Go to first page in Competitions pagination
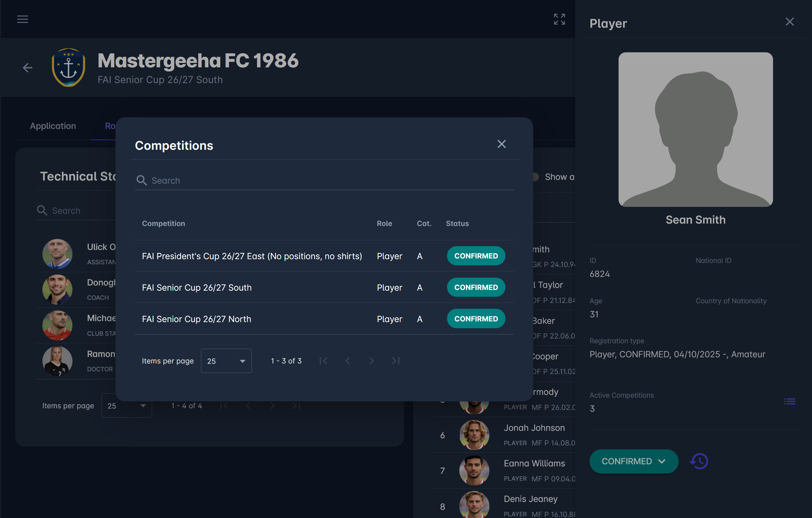 pyautogui.click(x=323, y=361)
